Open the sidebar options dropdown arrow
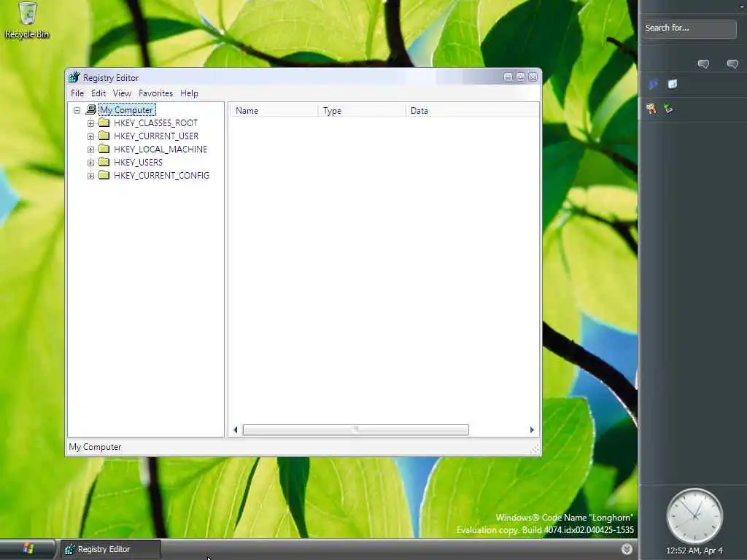 [742, 7]
